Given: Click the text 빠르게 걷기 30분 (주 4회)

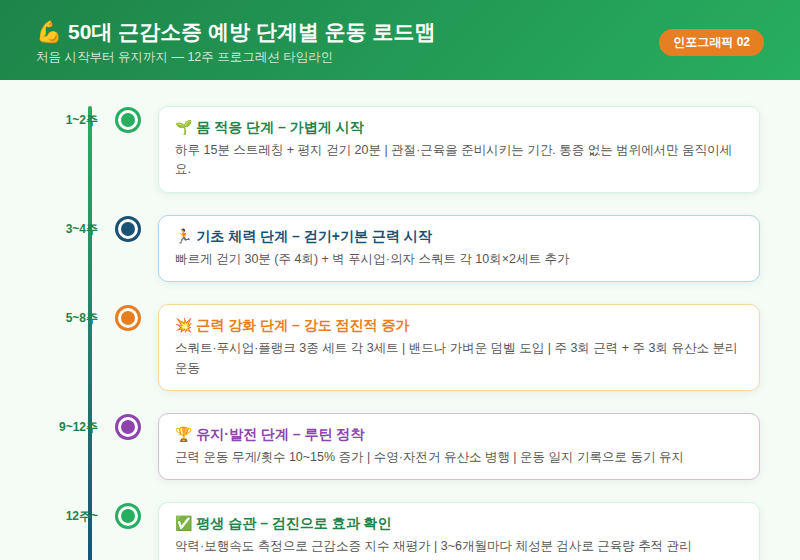Looking at the screenshot, I should 246,259.
